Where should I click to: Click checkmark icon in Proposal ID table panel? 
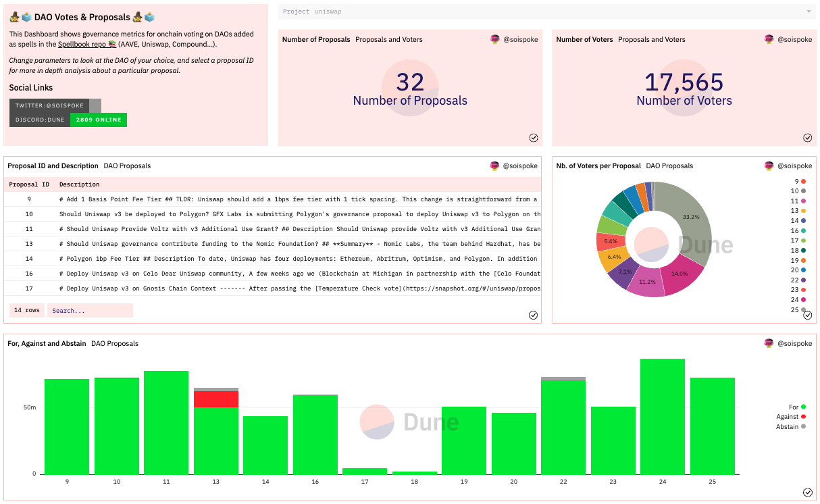click(534, 315)
